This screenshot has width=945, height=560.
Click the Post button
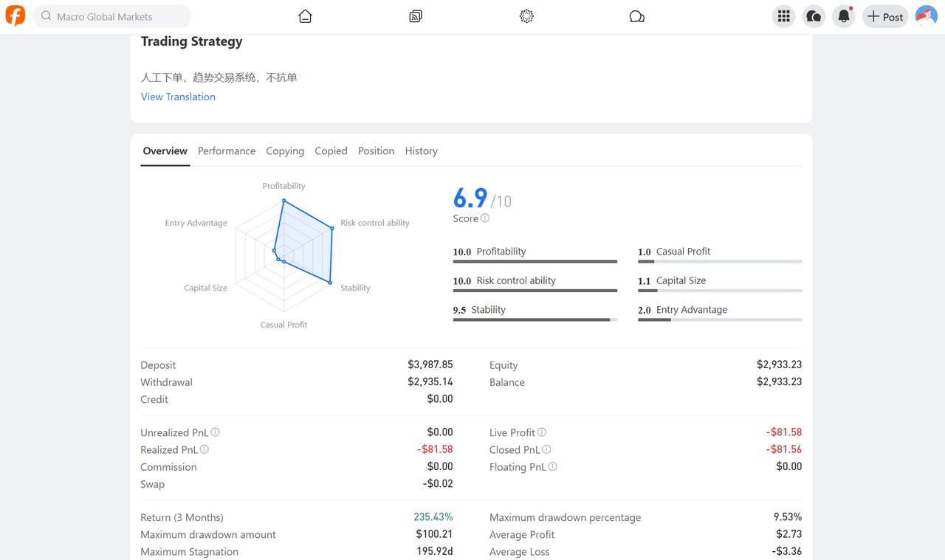[885, 15]
